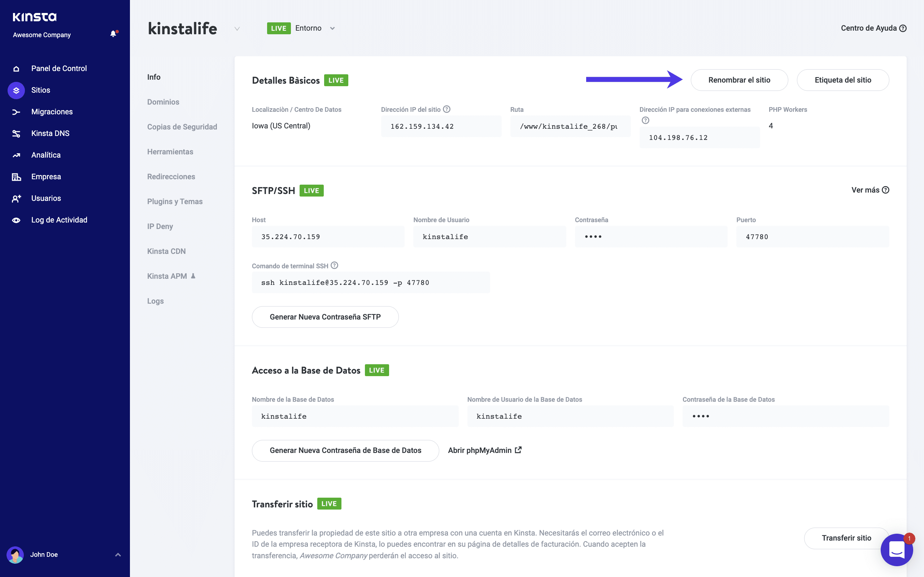Click help icon next to Comando de terminal SSH
Screen dimensions: 924x577
pyautogui.click(x=335, y=266)
